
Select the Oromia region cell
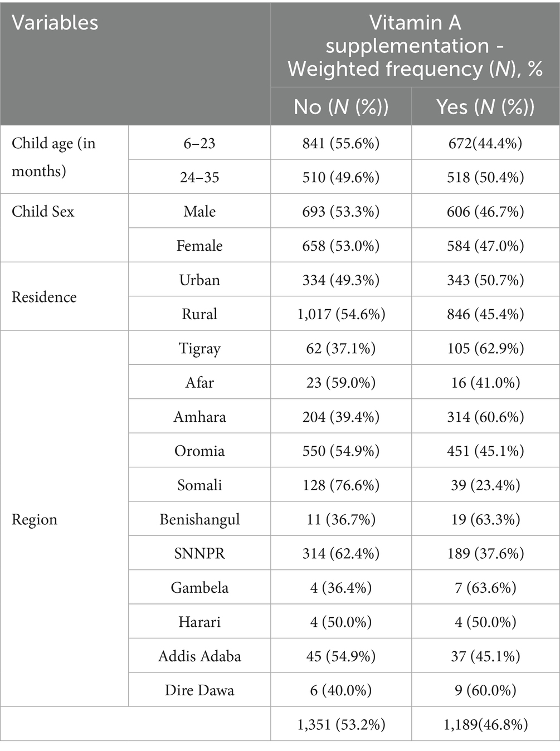199,451
